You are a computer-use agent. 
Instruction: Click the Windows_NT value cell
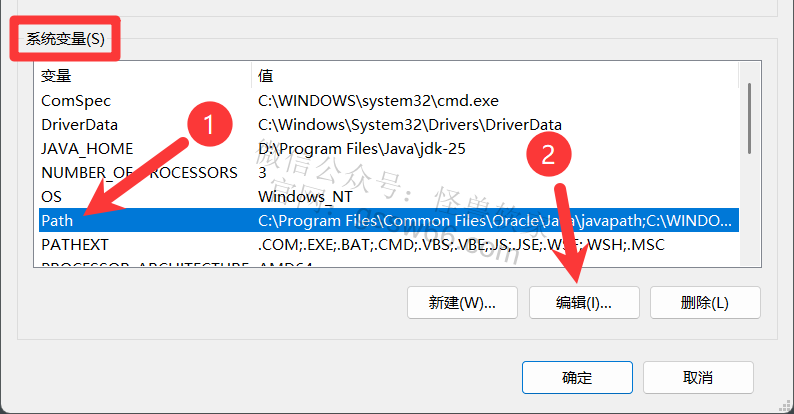(x=305, y=196)
